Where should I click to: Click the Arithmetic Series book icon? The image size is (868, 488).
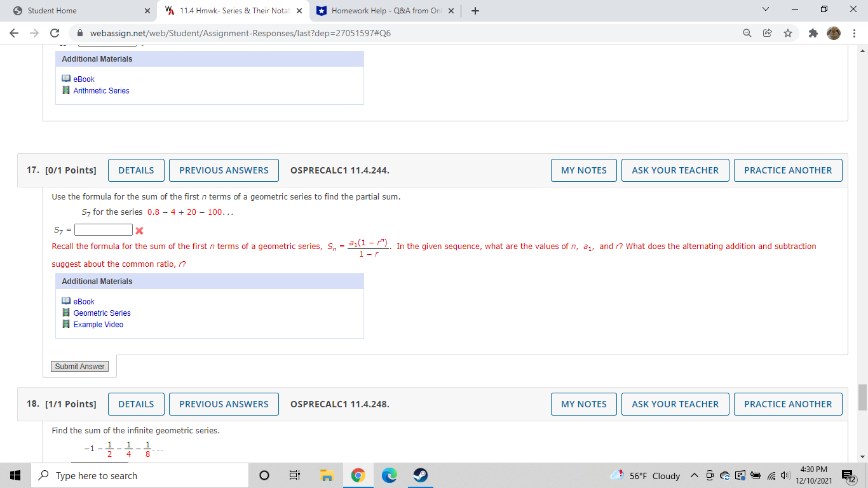pyautogui.click(x=66, y=90)
